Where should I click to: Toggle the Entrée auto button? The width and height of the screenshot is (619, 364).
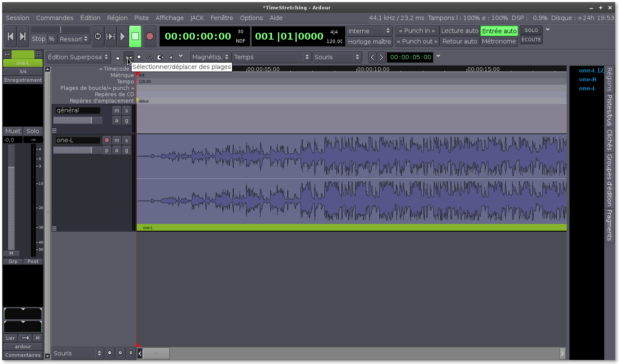coord(499,31)
